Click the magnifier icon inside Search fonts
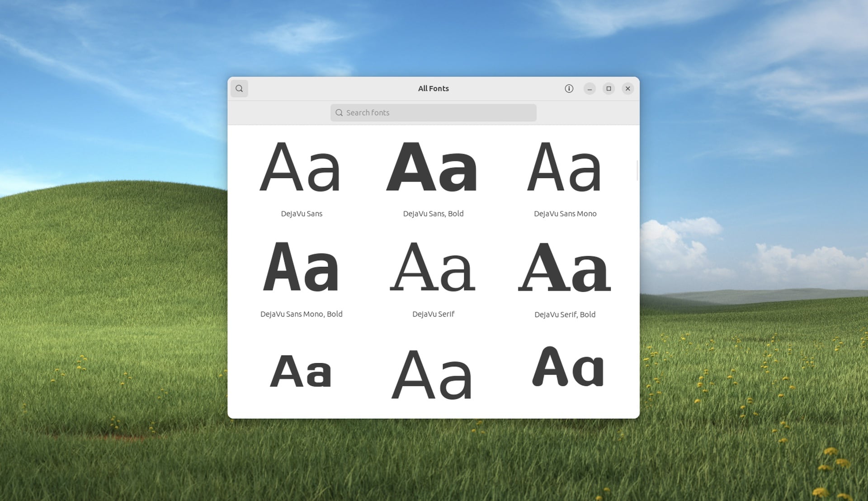This screenshot has height=501, width=868. tap(339, 112)
